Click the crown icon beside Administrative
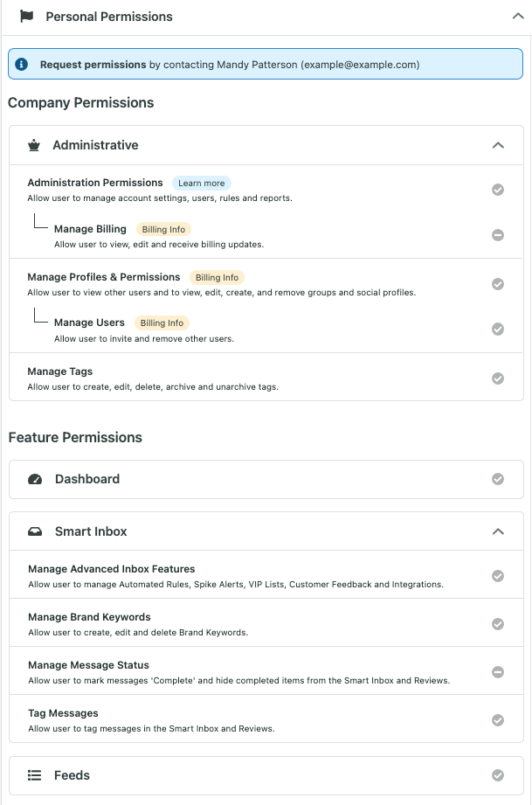 tap(34, 145)
